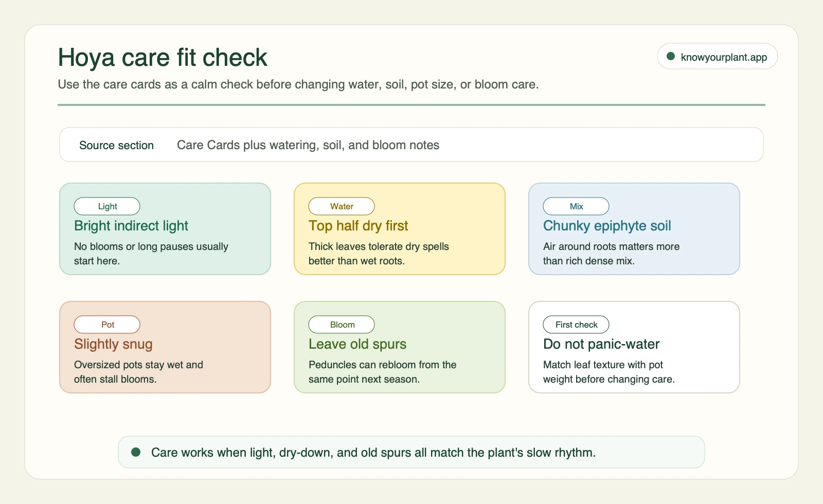Screen dimensions: 823x504
Task: Click the Oversized pots stay wet description
Action: (x=138, y=372)
